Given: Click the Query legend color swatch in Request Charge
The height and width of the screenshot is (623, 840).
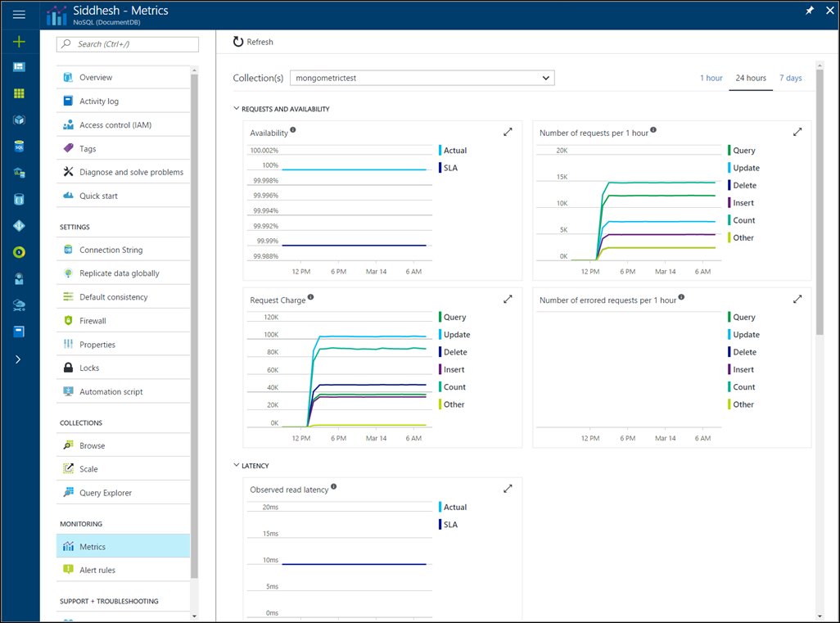Looking at the screenshot, I should pyautogui.click(x=440, y=317).
